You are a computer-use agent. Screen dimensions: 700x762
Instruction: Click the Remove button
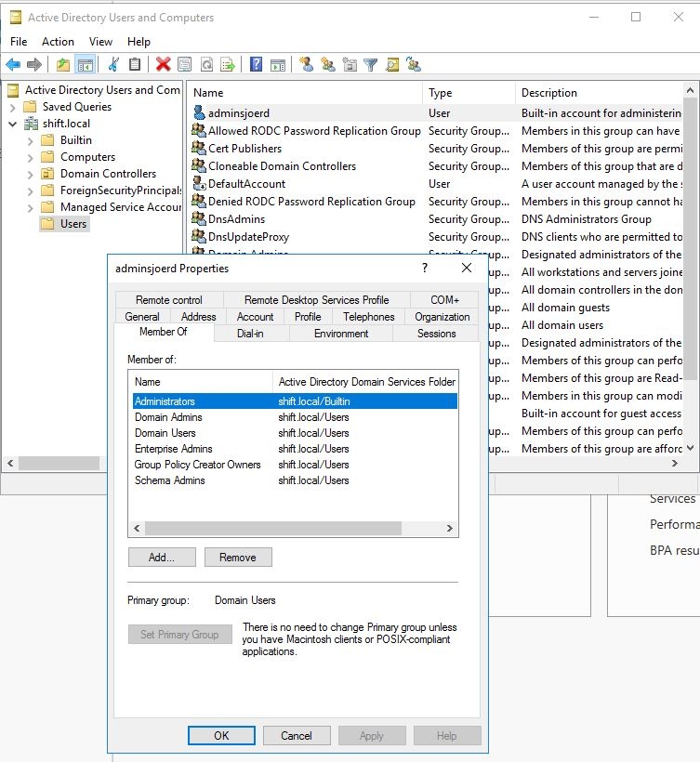[x=238, y=558]
